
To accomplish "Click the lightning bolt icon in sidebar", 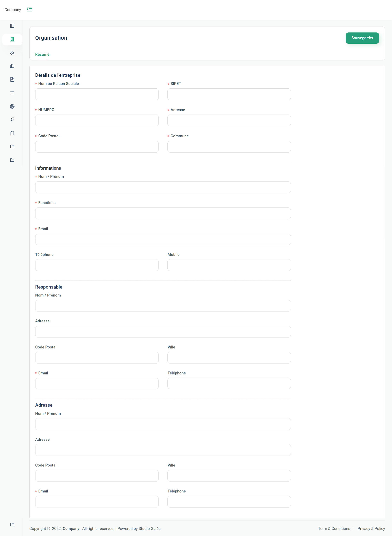I will [12, 119].
